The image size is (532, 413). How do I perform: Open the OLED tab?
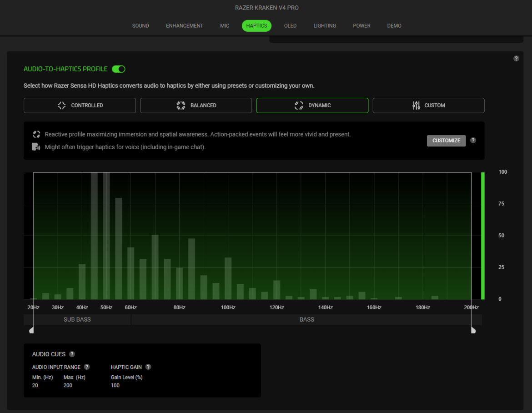tap(290, 26)
